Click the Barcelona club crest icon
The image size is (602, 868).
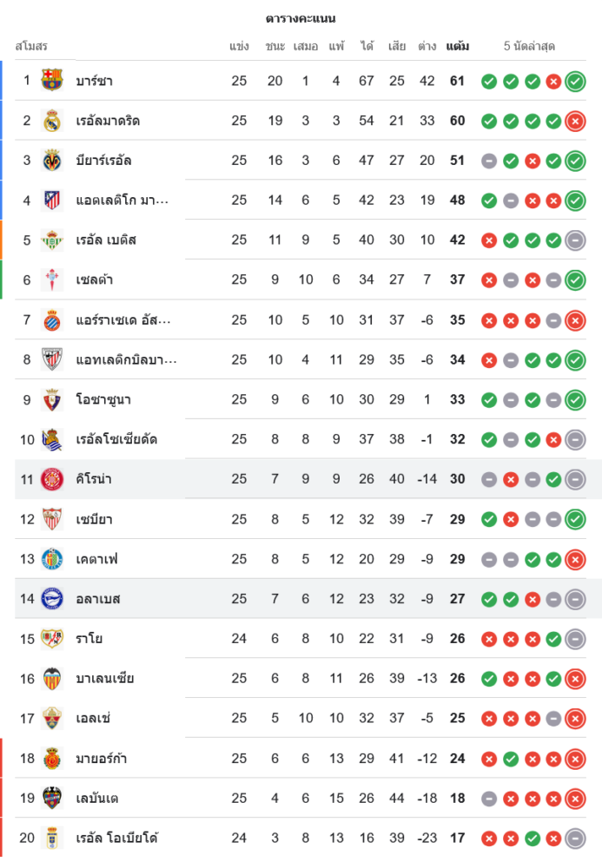click(52, 81)
